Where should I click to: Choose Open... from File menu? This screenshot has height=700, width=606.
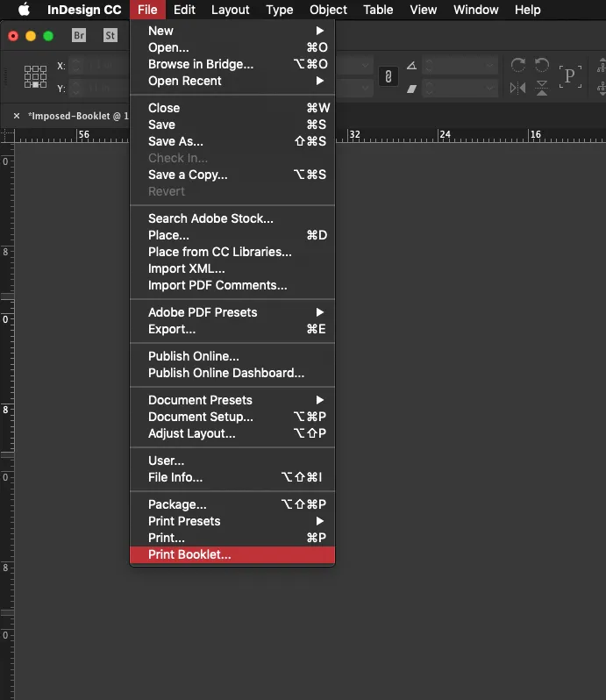coord(232,47)
